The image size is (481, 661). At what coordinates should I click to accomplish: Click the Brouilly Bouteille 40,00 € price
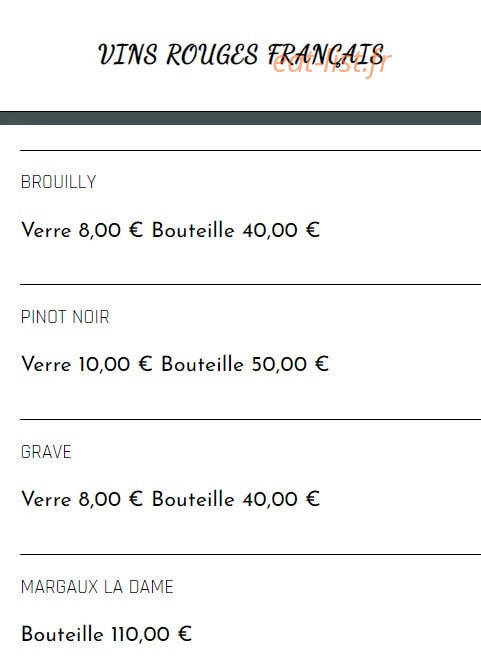pyautogui.click(x=236, y=231)
